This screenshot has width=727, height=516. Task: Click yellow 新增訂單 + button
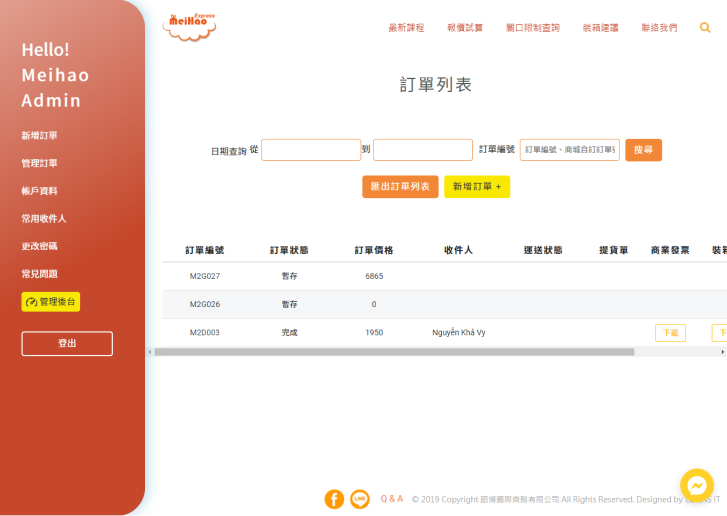(x=476, y=187)
